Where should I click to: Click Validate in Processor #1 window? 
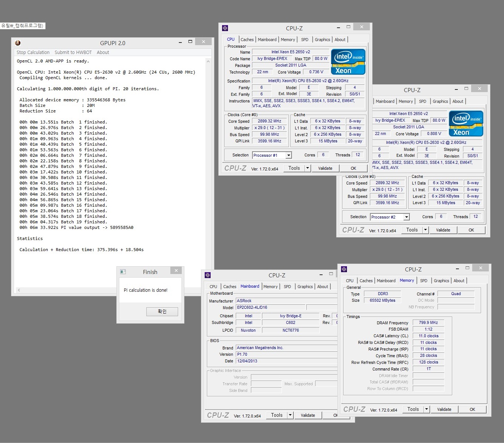point(325,168)
